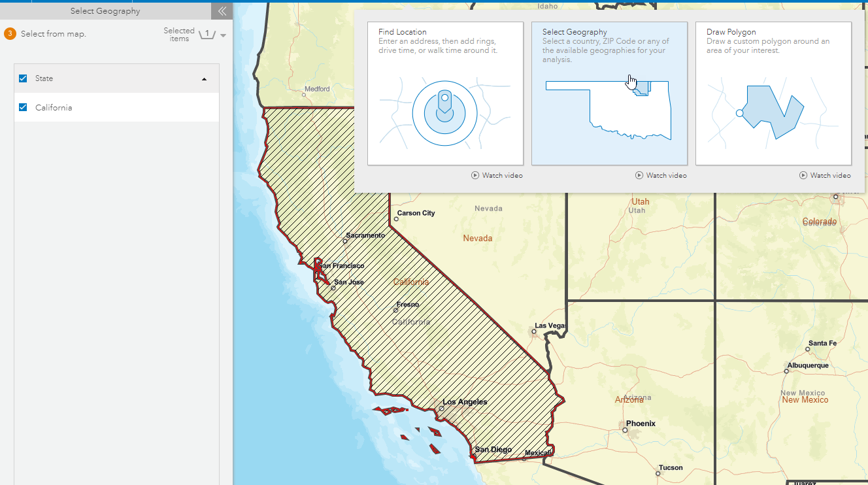Viewport: 868px width, 485px height.
Task: Click the location pin illustration on Find Location card
Action: click(x=445, y=112)
